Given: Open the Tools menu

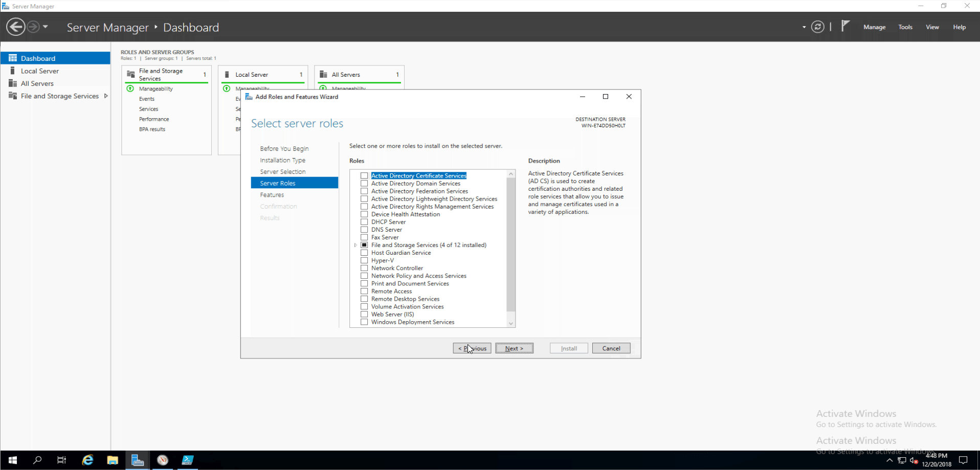Looking at the screenshot, I should [x=905, y=27].
